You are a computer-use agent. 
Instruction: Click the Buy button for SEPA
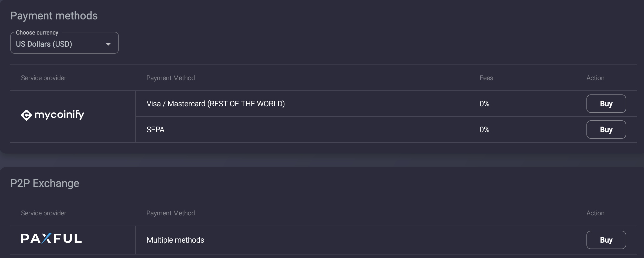(x=606, y=130)
